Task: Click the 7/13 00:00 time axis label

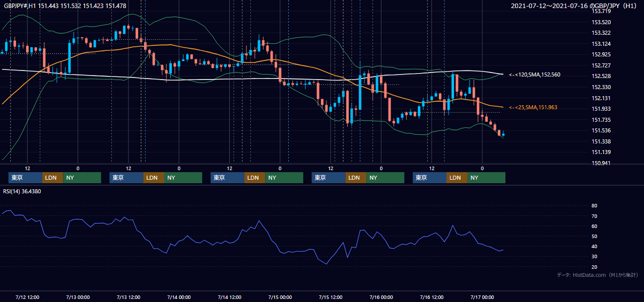Action: pyautogui.click(x=78, y=297)
